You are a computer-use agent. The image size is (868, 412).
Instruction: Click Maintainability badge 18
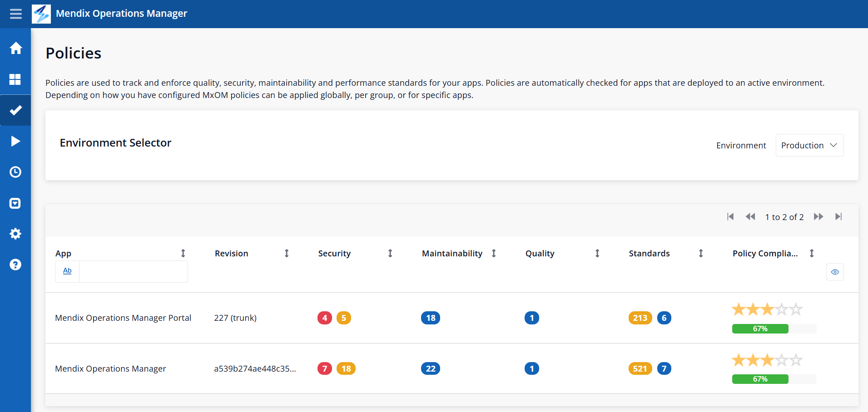tap(431, 318)
